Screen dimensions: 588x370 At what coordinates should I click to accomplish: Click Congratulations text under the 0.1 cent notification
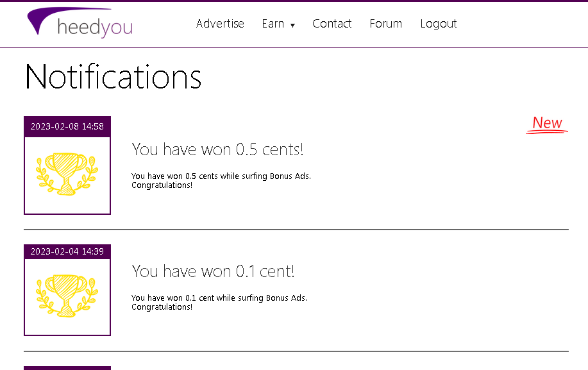pos(162,307)
